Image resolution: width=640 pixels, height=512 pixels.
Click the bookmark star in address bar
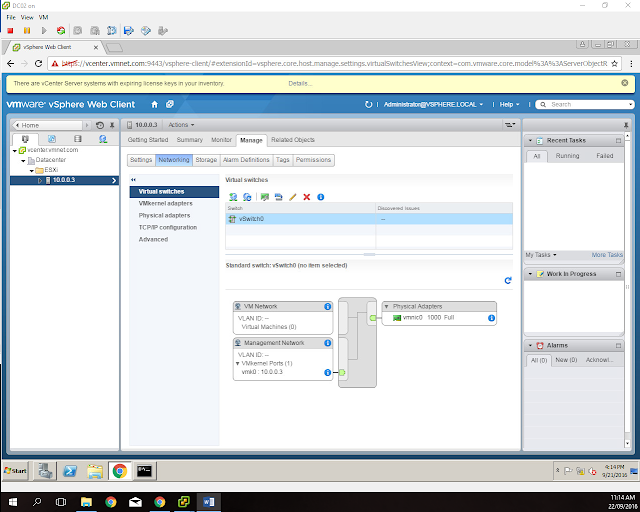pyautogui.click(x=614, y=64)
